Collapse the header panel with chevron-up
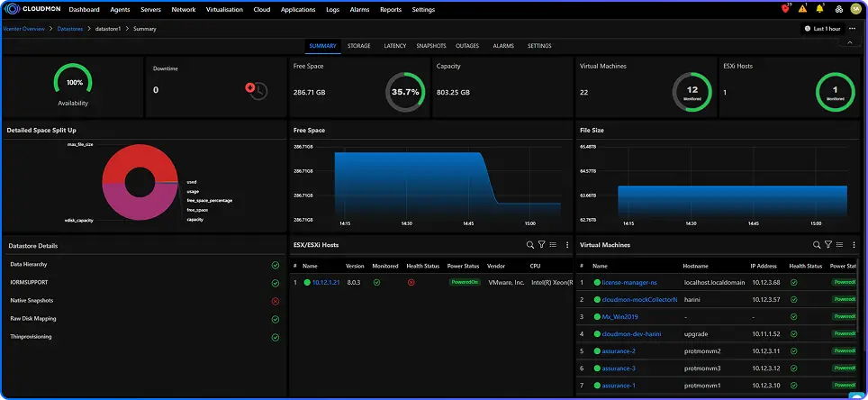Screen dimensions: 868x400 coord(850,42)
